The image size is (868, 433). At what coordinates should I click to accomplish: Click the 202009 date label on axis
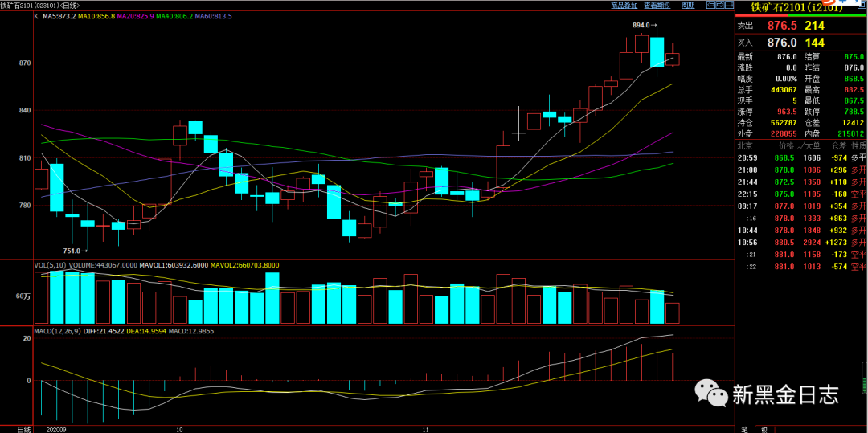[57, 429]
